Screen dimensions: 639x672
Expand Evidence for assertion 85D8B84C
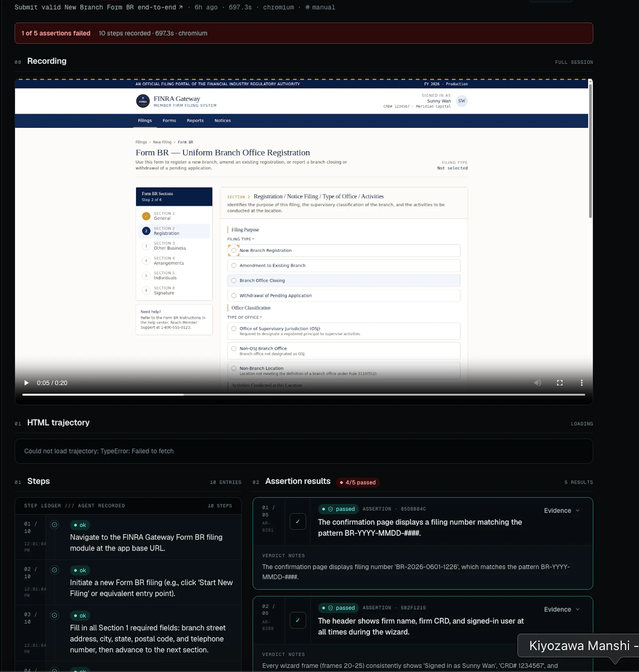tap(562, 511)
